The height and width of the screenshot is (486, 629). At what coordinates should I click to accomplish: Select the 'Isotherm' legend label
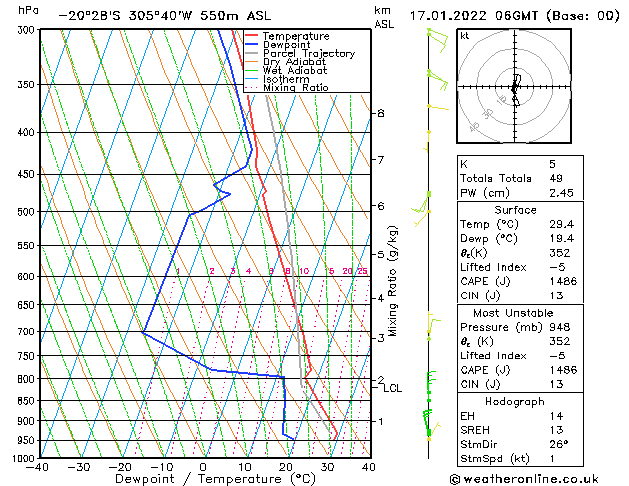pyautogui.click(x=286, y=79)
